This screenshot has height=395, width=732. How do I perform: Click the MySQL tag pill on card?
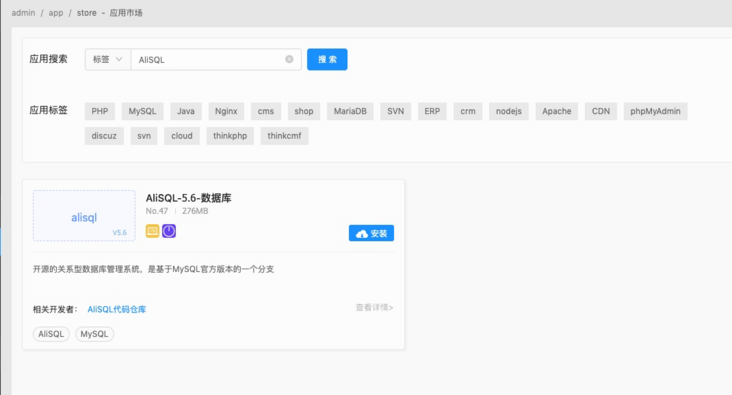click(94, 334)
